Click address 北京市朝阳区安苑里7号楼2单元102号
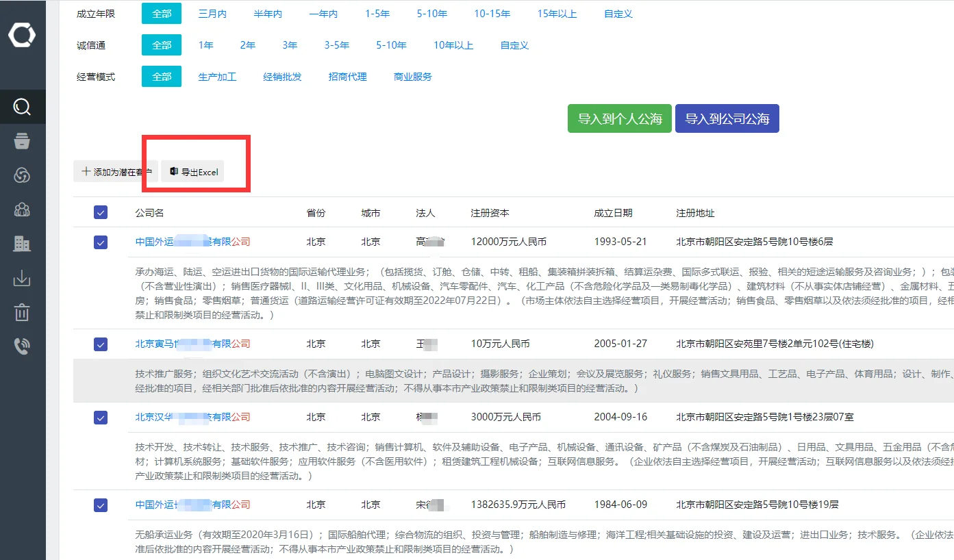The height and width of the screenshot is (560, 954). pyautogui.click(x=775, y=344)
